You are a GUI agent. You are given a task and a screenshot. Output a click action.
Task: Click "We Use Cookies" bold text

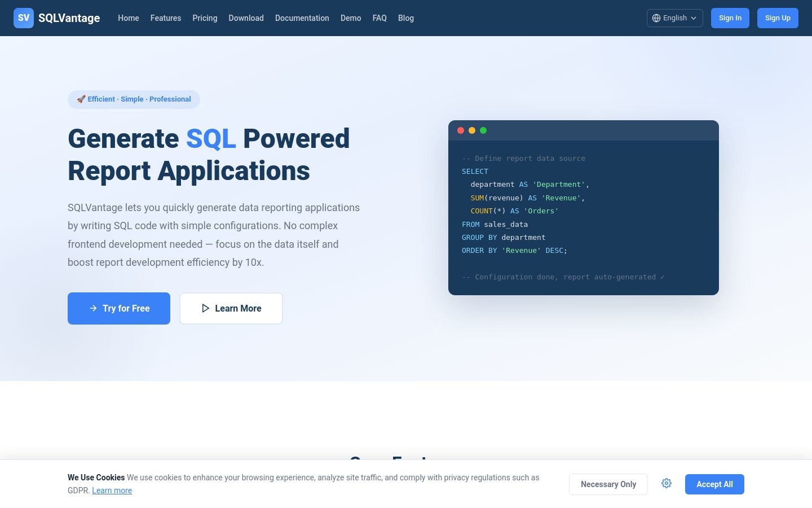[96, 478]
